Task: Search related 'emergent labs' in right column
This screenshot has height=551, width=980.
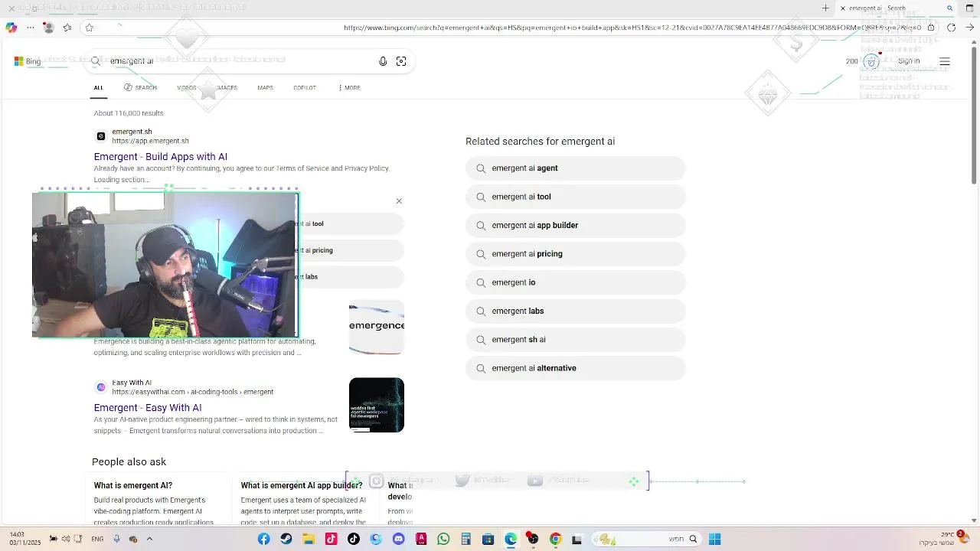Action: (575, 311)
